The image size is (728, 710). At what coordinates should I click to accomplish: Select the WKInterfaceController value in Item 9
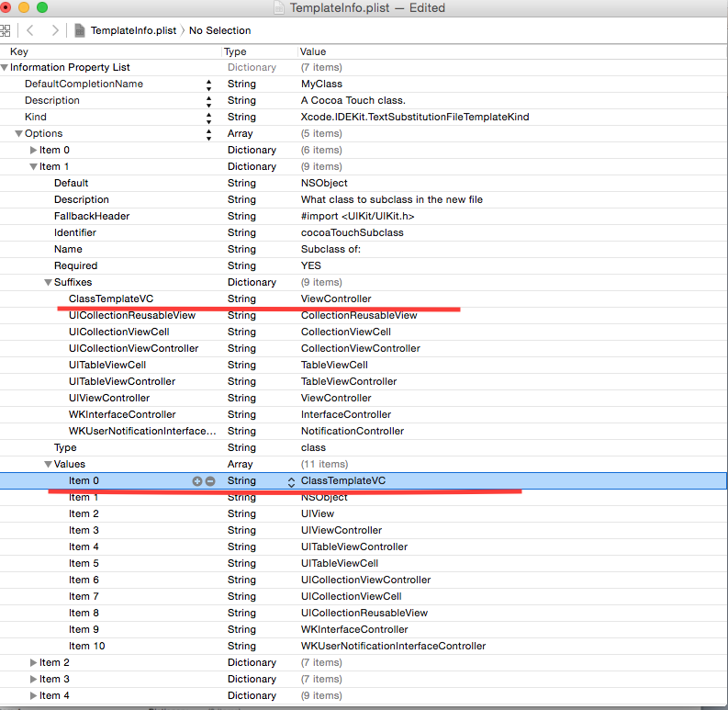coord(354,629)
